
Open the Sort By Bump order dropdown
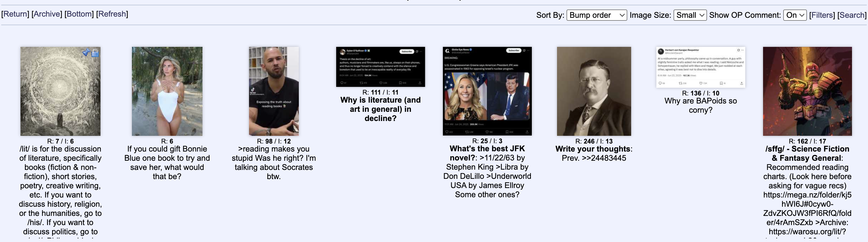point(597,15)
